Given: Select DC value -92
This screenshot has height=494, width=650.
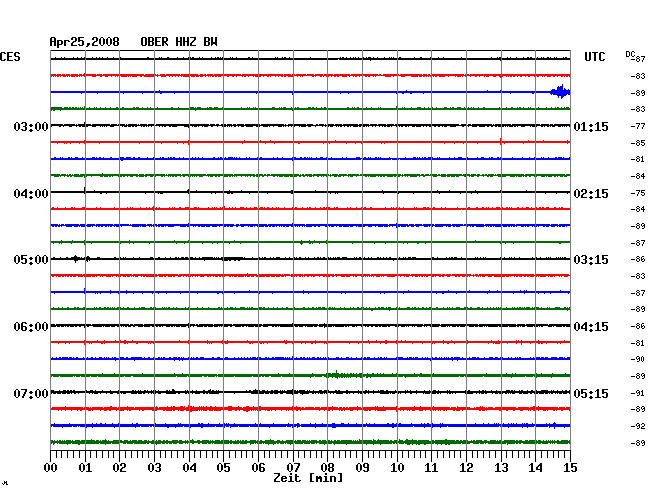Looking at the screenshot, I should tap(638, 426).
